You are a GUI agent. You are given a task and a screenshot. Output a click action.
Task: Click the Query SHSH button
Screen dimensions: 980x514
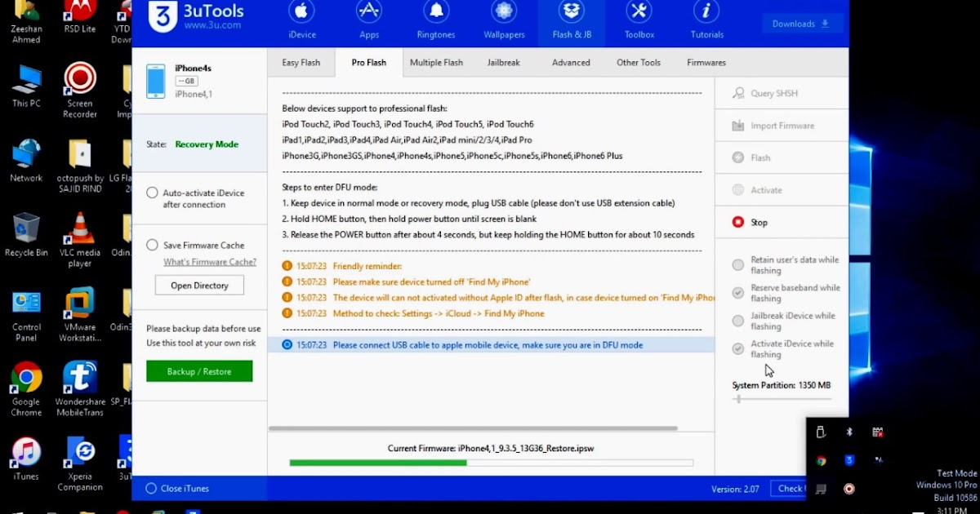coord(782,93)
